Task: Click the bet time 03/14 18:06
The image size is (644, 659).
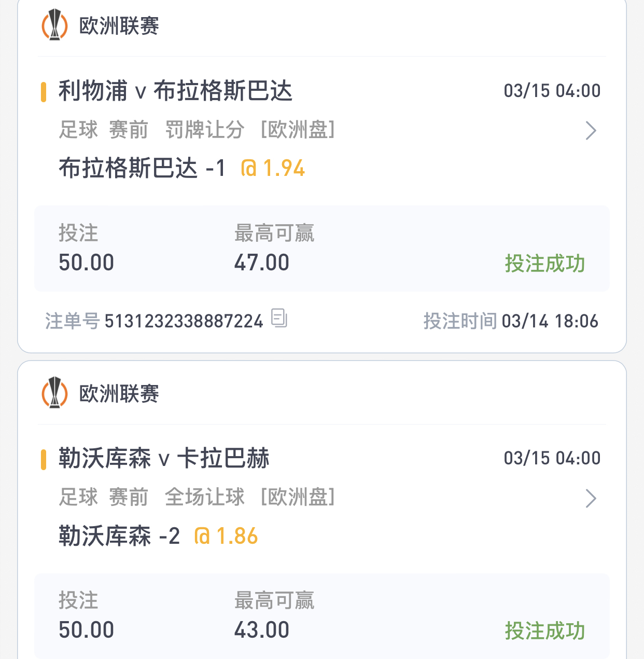Action: coord(550,321)
